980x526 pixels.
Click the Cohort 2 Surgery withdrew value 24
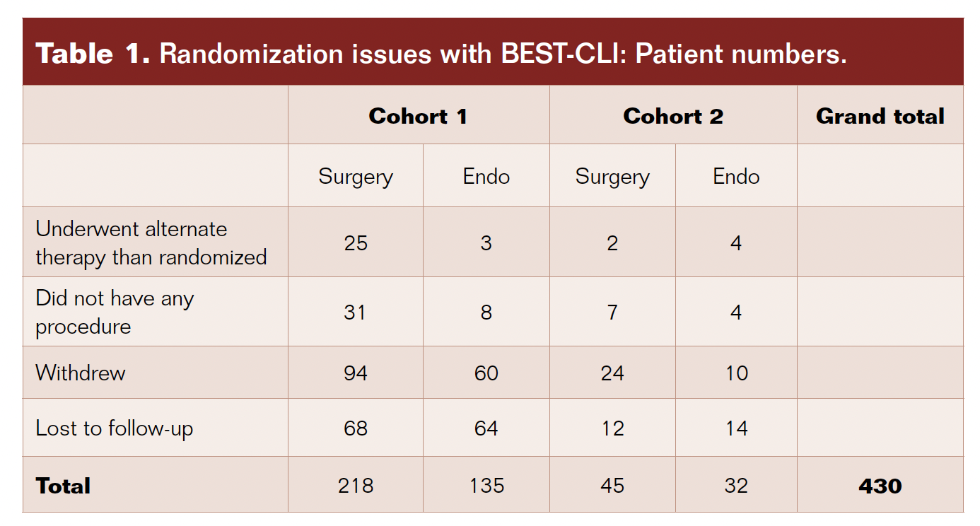612,373
